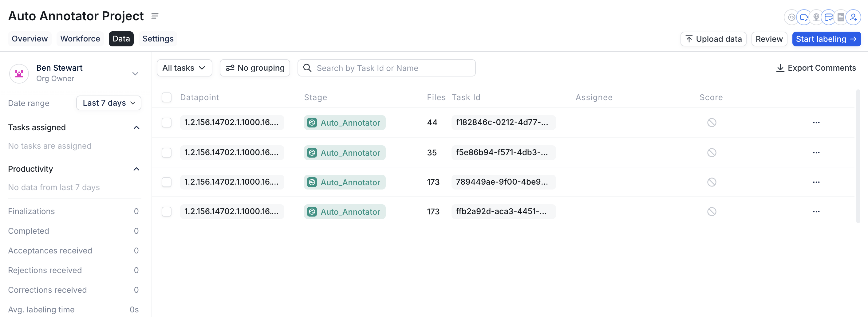Open the code brackets circle icon
This screenshot has width=868, height=317.
[791, 17]
